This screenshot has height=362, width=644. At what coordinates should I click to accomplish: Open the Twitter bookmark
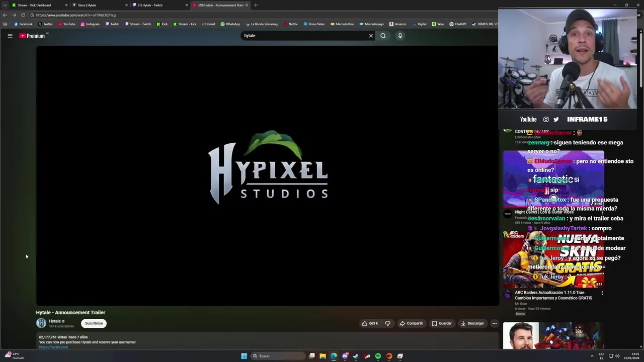coord(45,24)
